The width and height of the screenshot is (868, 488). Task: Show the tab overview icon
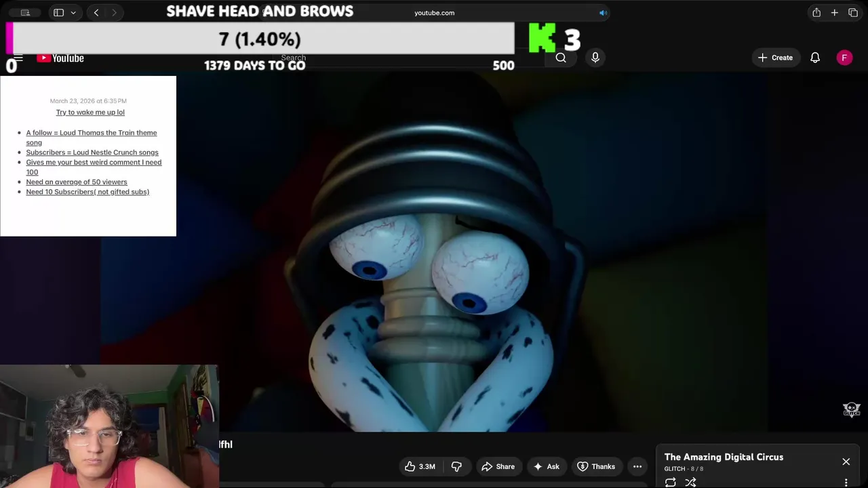[x=853, y=13]
